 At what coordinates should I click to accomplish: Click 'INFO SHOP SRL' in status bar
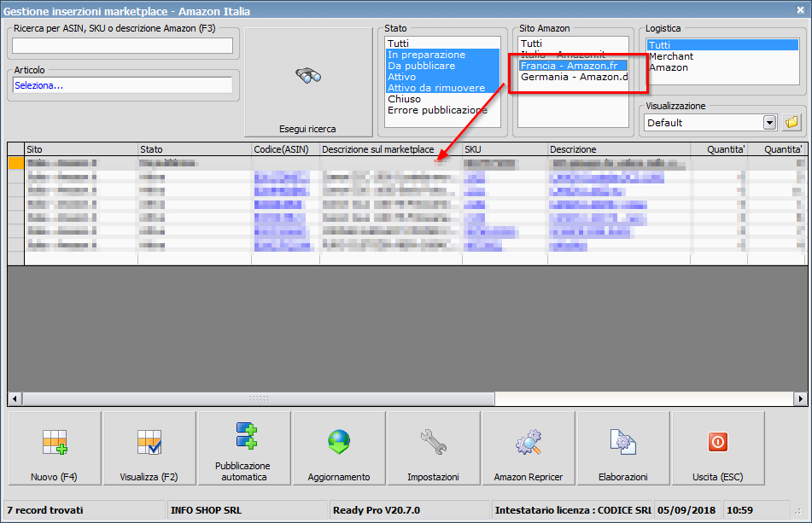(206, 510)
